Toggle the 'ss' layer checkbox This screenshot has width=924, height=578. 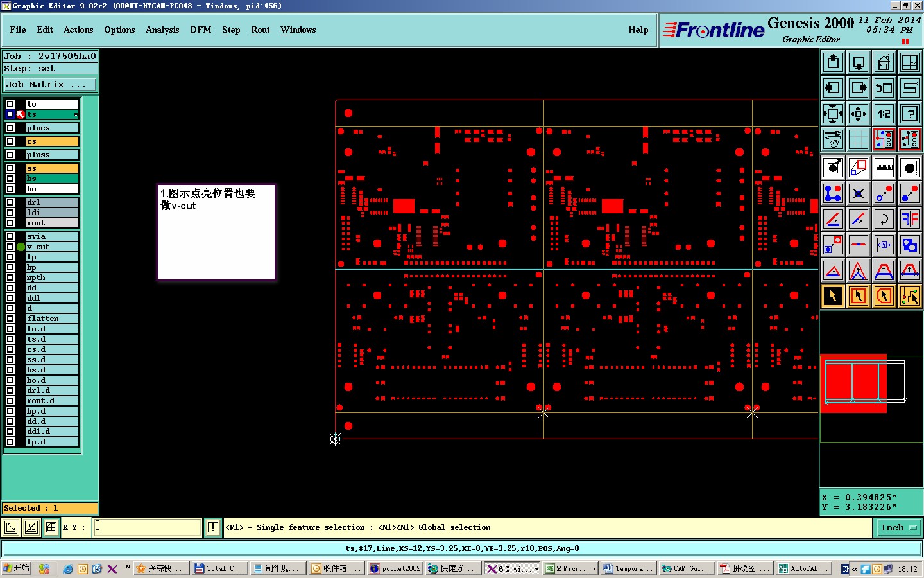click(x=10, y=168)
